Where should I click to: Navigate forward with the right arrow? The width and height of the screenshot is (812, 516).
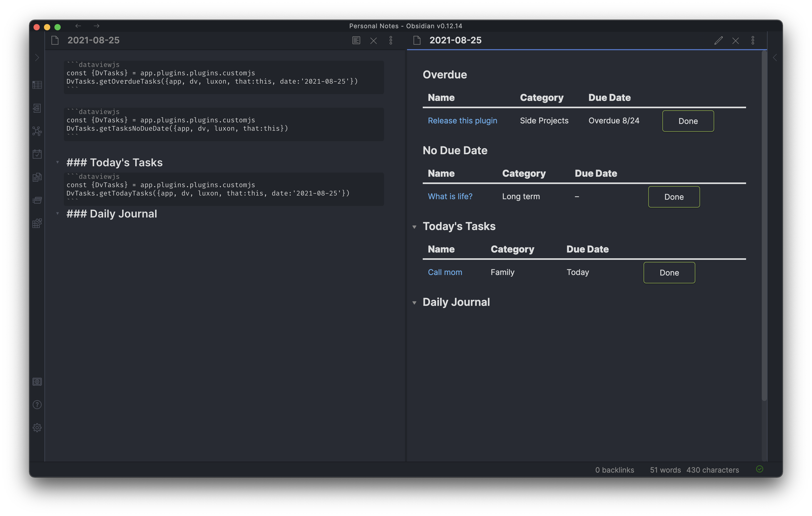pos(97,26)
